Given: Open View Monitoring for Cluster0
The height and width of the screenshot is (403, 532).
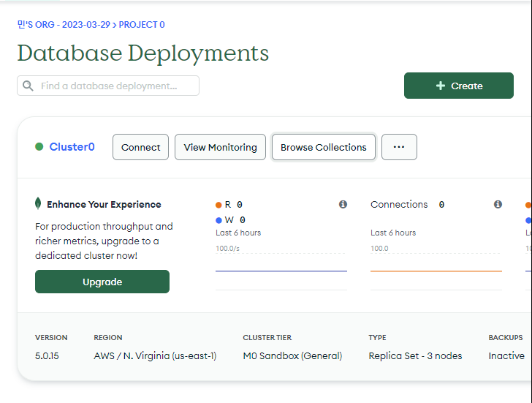Looking at the screenshot, I should pos(220,147).
